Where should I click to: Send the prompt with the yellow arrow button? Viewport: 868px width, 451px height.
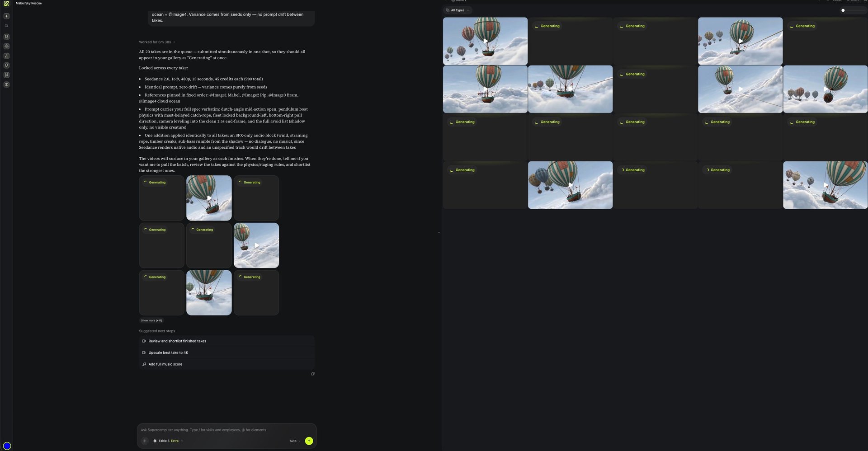tap(309, 441)
